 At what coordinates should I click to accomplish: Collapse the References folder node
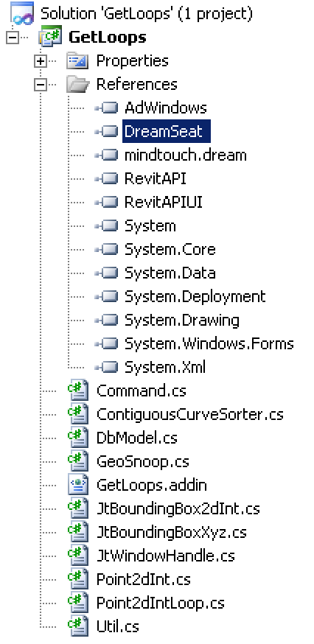coord(41,85)
